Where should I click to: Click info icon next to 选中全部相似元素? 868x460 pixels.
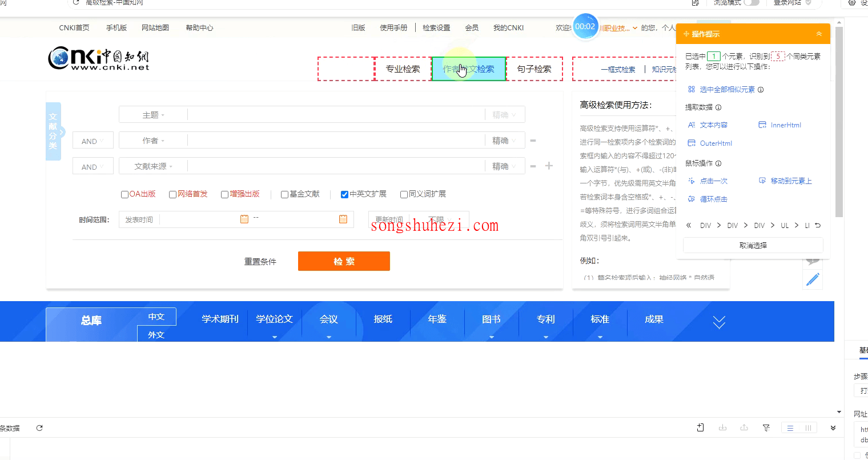tap(761, 90)
